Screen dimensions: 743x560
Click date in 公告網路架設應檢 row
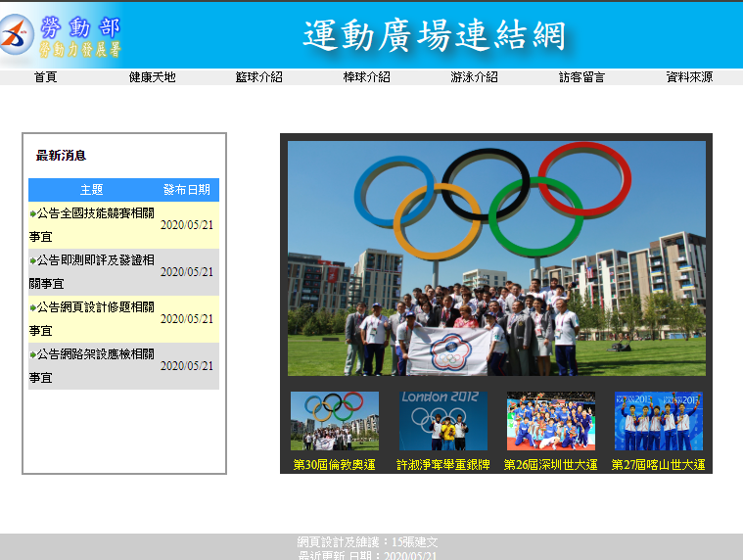point(187,366)
